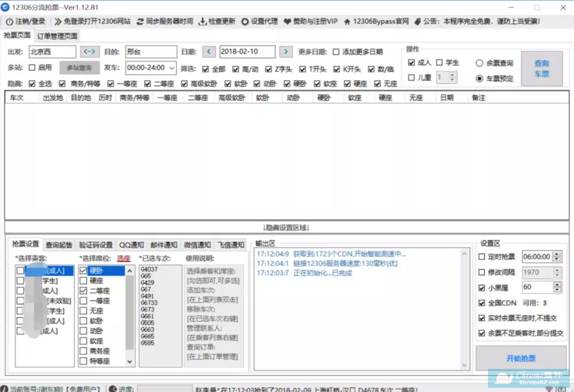This screenshot has width=574, height=392.
Task: Enable the 定时抢票 checkbox
Action: click(x=482, y=257)
